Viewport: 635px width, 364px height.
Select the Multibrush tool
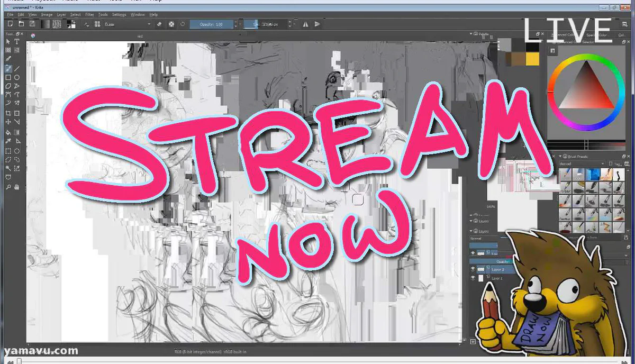pos(17,103)
